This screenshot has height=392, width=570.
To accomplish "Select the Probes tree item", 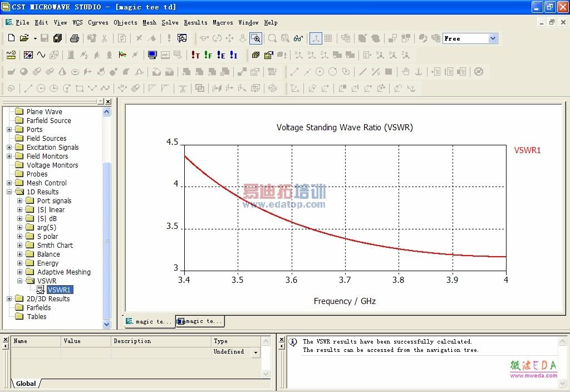I will (37, 174).
